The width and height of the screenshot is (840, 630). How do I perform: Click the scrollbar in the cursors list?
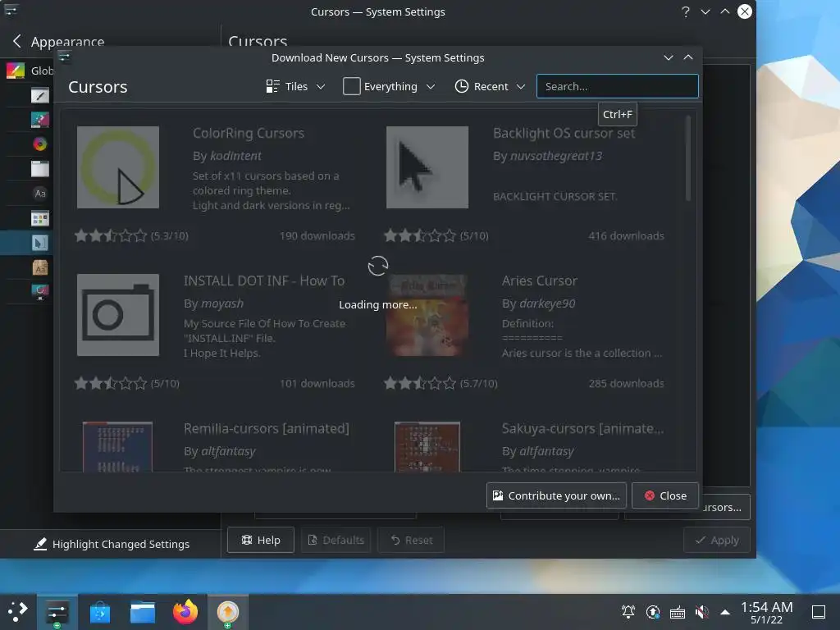click(688, 158)
